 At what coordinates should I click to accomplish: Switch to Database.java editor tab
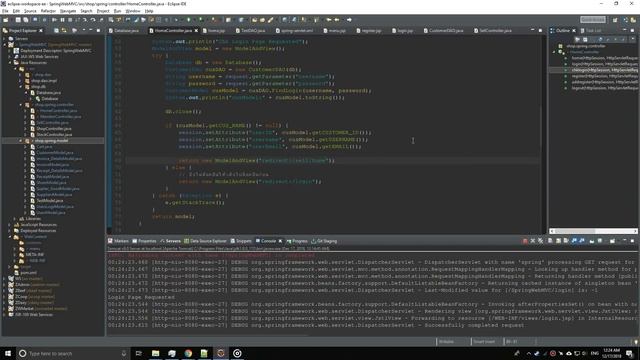pyautogui.click(x=124, y=31)
